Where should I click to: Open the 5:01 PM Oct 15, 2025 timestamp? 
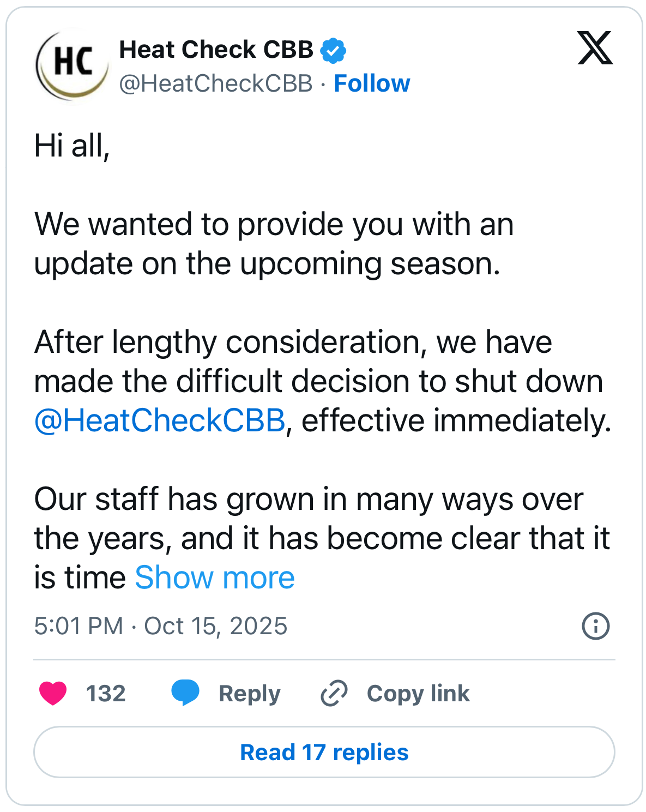click(160, 626)
